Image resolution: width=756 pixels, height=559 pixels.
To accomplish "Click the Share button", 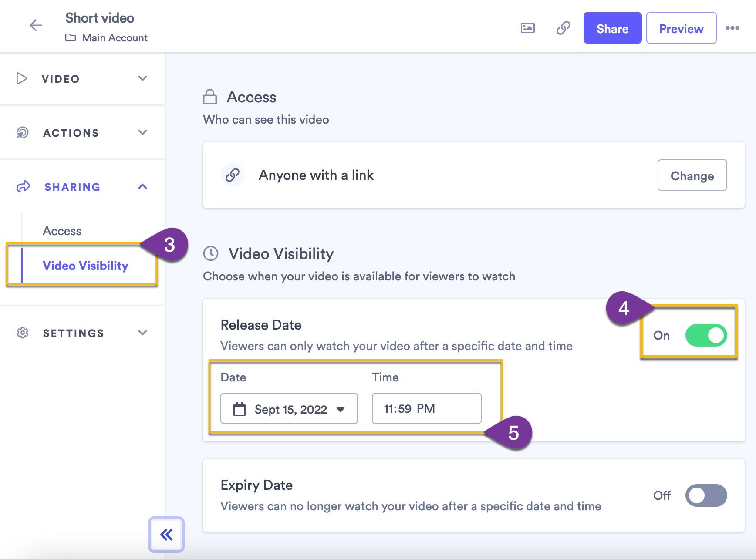I will coord(612,28).
